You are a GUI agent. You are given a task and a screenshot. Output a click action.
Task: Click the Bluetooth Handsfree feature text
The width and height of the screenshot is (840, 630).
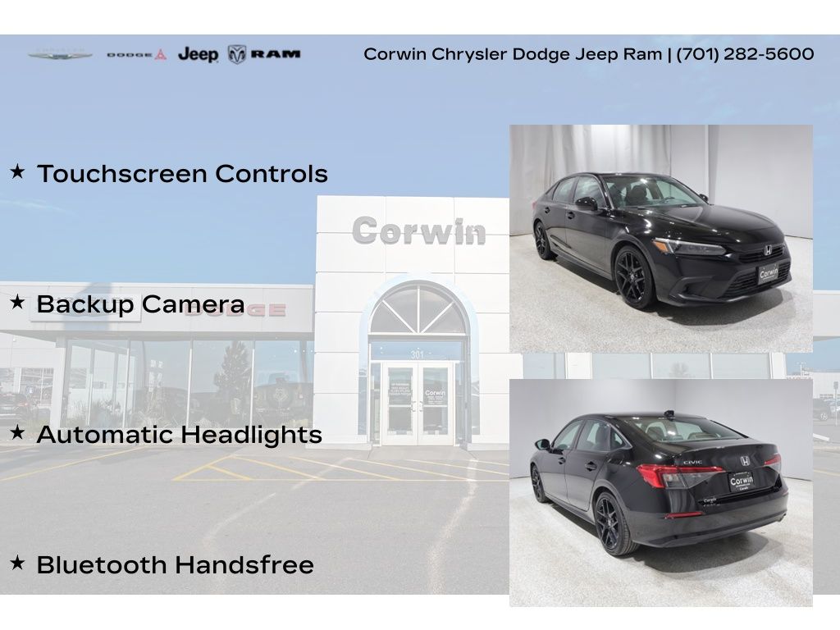[175, 564]
